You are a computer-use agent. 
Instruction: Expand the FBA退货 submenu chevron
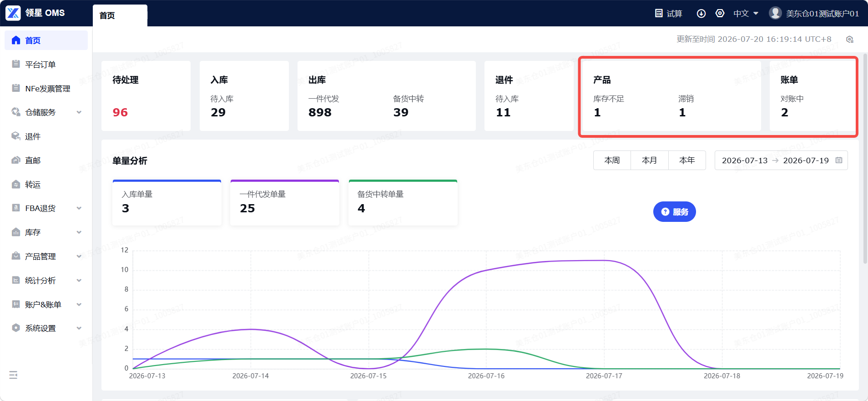(x=79, y=208)
